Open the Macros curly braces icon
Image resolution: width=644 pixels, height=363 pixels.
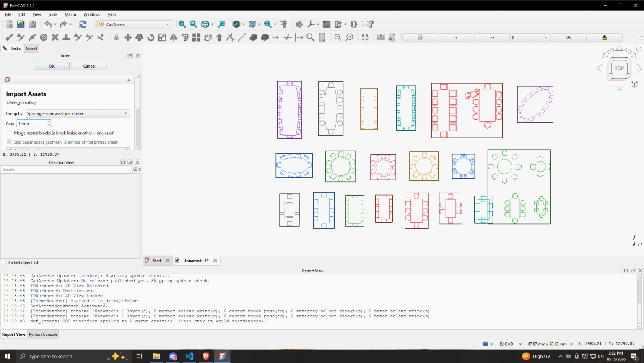click(x=354, y=24)
